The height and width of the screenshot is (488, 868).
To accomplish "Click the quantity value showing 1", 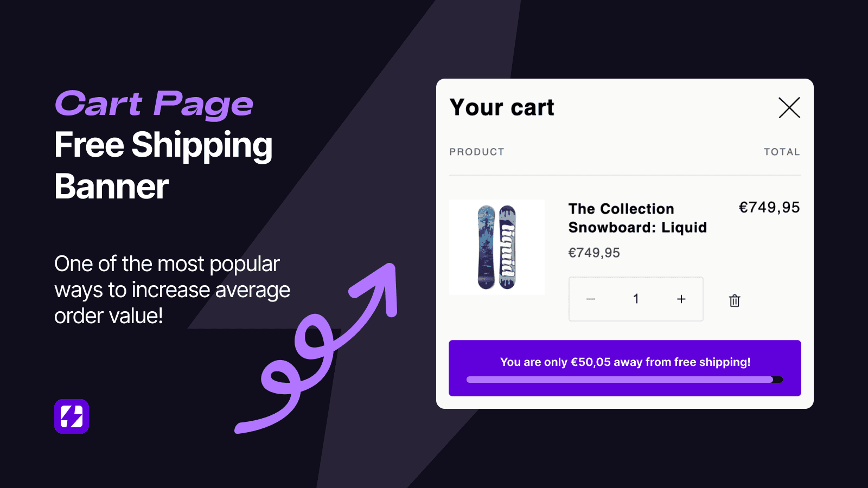I will (x=636, y=299).
